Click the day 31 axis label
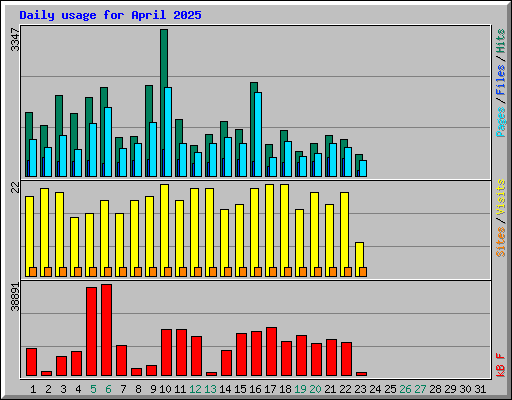This screenshot has width=512, height=400. pyautogui.click(x=480, y=389)
